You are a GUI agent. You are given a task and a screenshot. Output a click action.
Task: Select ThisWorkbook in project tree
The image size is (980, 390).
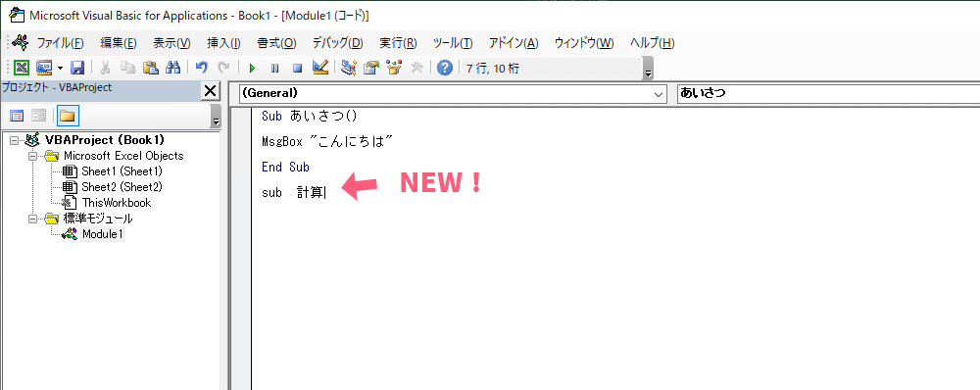(117, 203)
